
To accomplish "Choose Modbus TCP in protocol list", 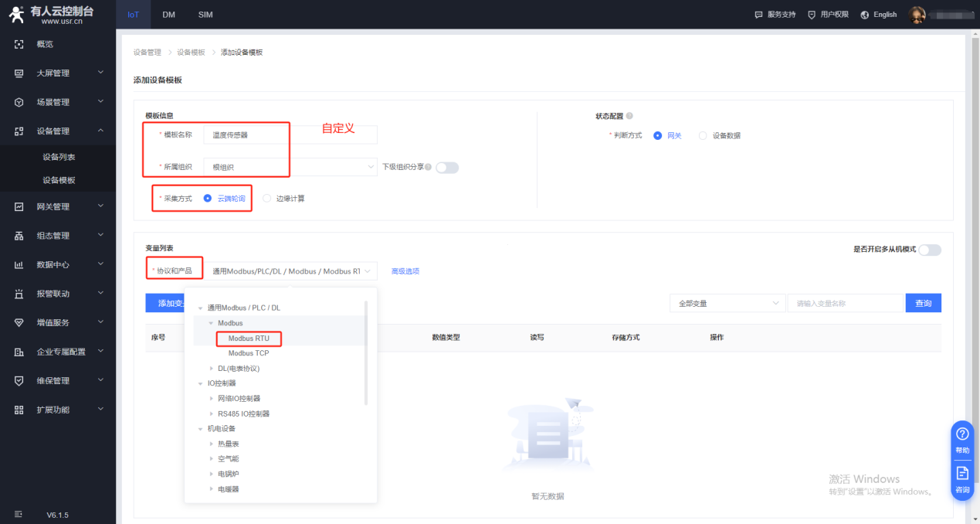I will point(249,353).
